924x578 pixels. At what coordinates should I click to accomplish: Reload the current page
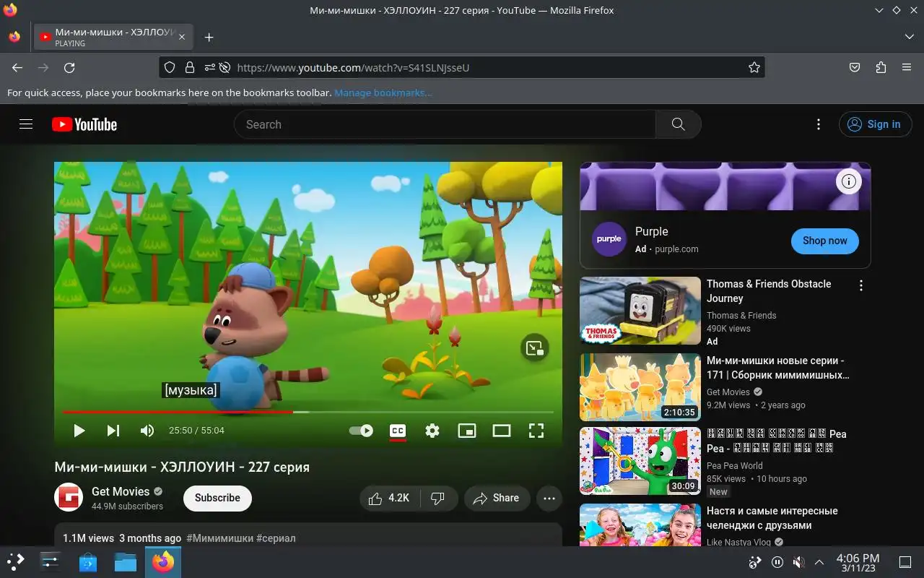coord(69,67)
